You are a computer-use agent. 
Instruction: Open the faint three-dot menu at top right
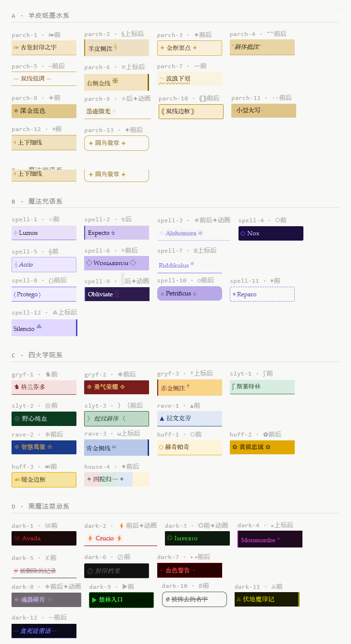click(x=341, y=10)
